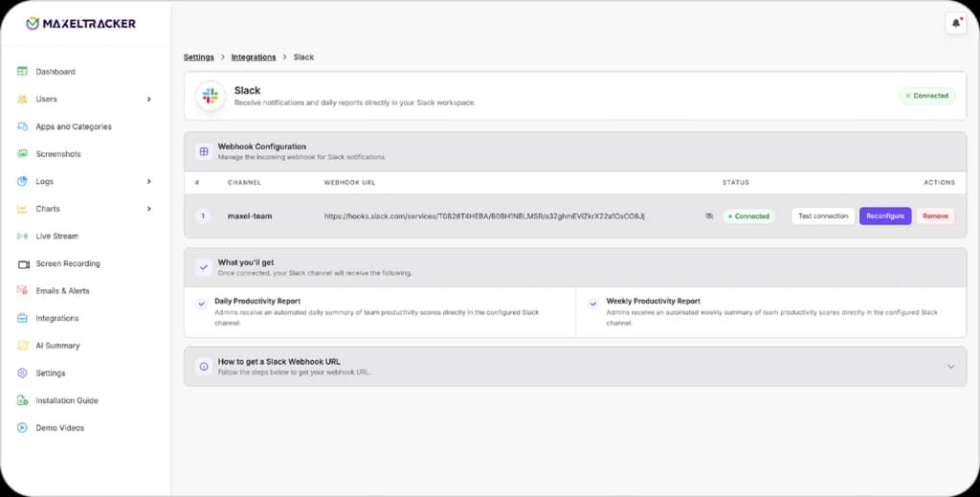Click the Daily Productivity Report check icon

[x=201, y=304]
